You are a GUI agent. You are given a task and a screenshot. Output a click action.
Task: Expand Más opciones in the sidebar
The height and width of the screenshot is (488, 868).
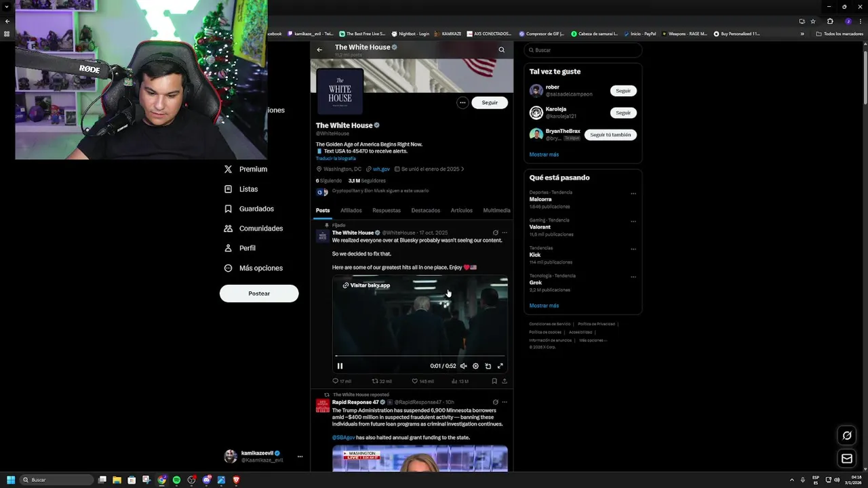click(254, 268)
